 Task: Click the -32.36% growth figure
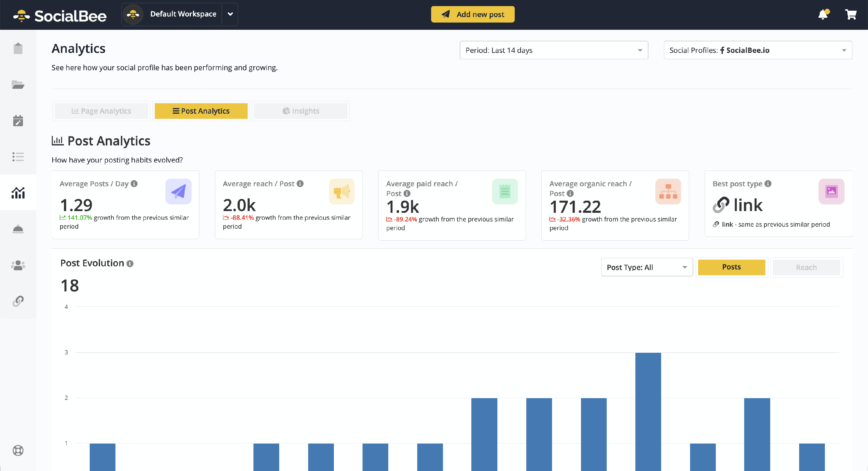click(569, 219)
